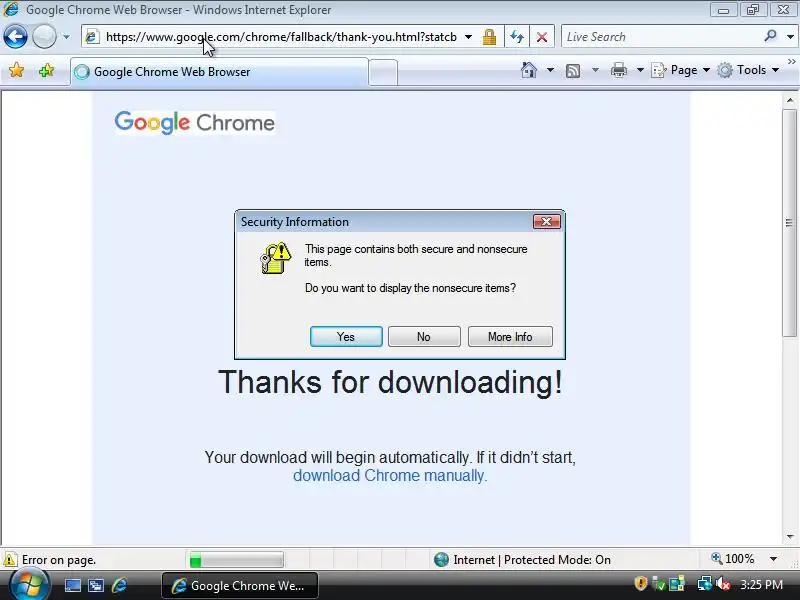
Task: Click the Back navigation arrow
Action: (x=15, y=37)
